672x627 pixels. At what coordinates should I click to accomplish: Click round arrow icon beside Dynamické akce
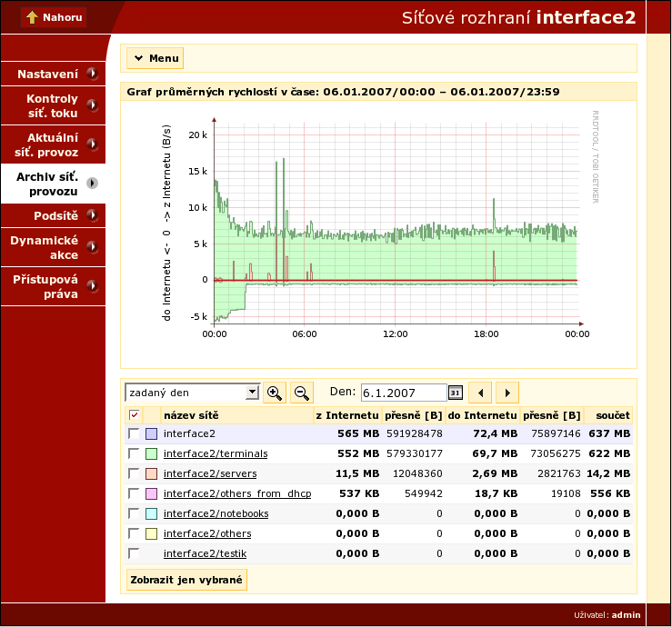tap(92, 247)
